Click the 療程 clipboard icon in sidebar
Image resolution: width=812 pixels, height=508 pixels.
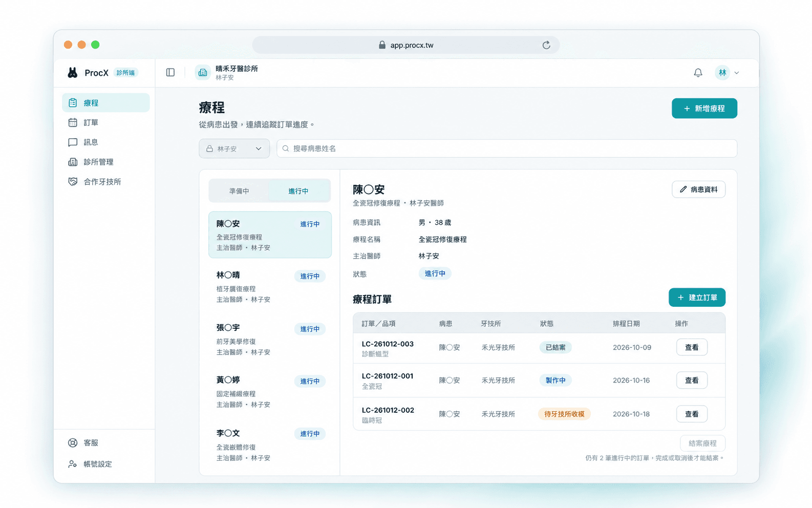[73, 103]
